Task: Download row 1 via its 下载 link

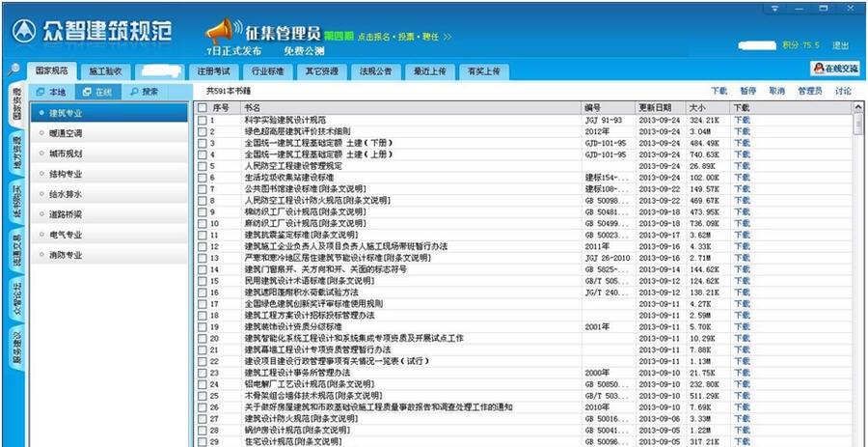Action: pyautogui.click(x=742, y=120)
